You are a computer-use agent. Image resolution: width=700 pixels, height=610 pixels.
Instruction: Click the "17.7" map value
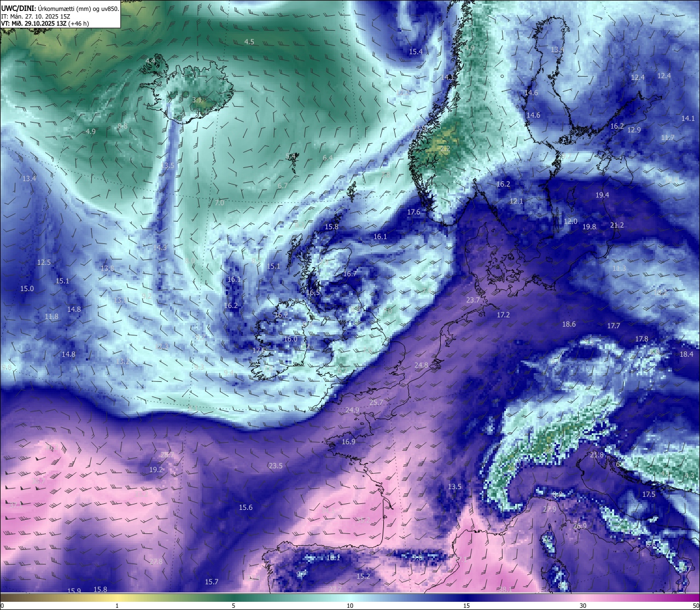click(x=614, y=326)
